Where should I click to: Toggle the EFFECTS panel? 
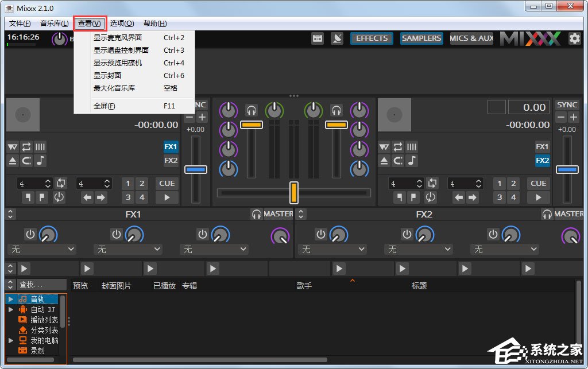click(371, 38)
